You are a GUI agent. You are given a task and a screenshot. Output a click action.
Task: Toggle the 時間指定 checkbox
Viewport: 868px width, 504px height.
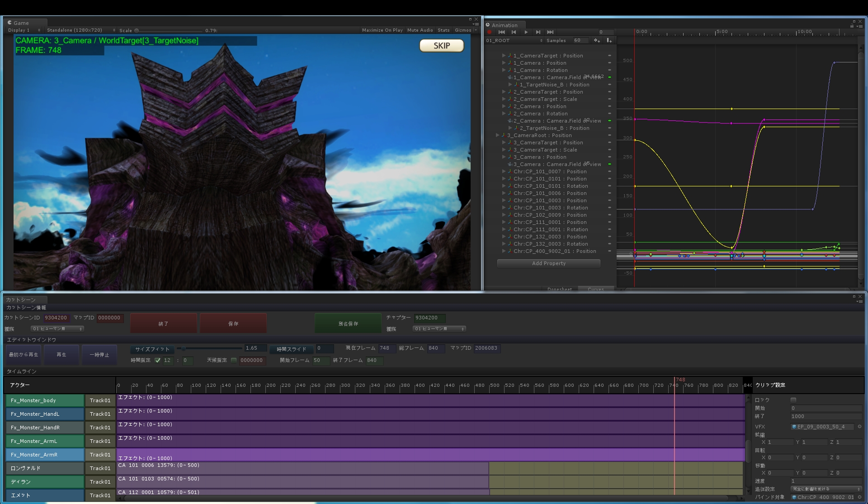click(x=157, y=361)
